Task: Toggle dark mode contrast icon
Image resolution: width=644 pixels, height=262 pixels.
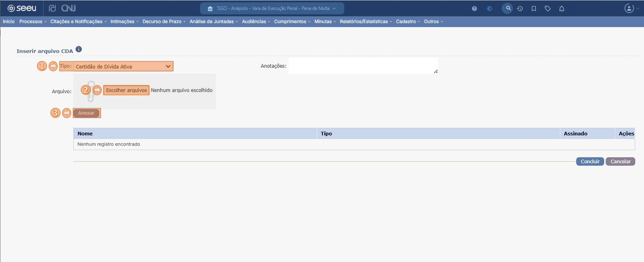Action: (489, 9)
